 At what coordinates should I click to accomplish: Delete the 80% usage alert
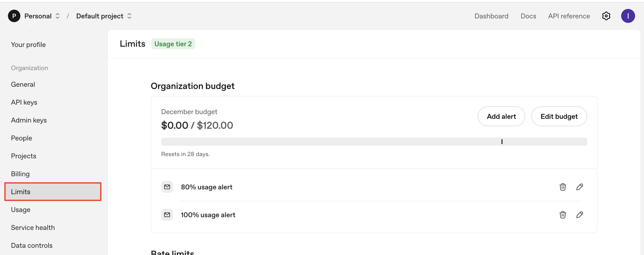[x=563, y=187]
